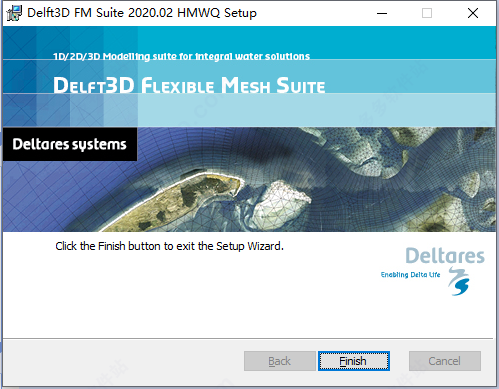Image resolution: width=499 pixels, height=389 pixels.
Task: Minimize the Delft3D setup window
Action: click(x=382, y=13)
